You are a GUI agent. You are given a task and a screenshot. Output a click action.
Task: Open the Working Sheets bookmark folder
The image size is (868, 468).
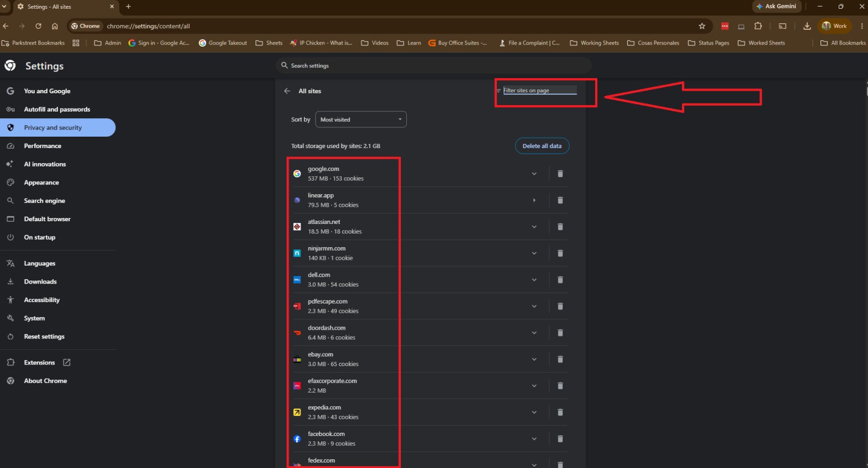point(594,43)
